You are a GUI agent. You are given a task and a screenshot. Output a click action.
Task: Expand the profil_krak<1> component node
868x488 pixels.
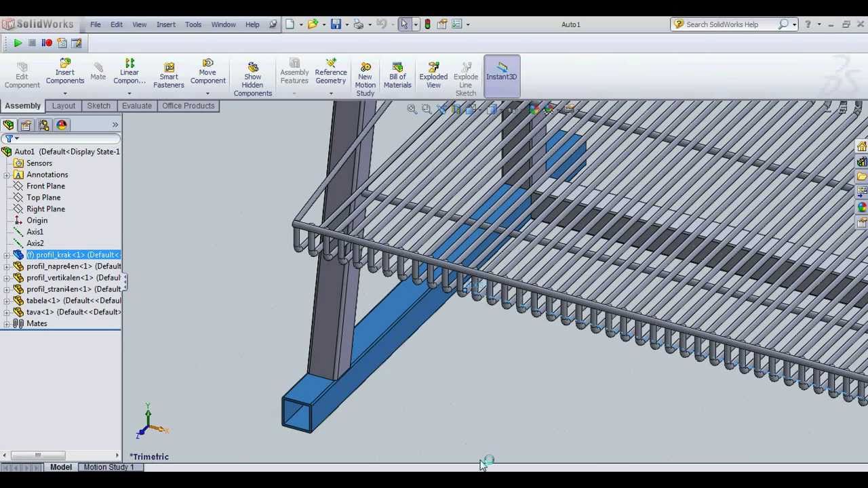coord(7,255)
